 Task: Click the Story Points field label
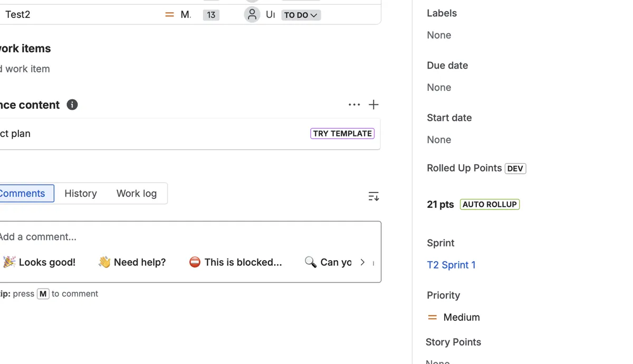(x=453, y=342)
